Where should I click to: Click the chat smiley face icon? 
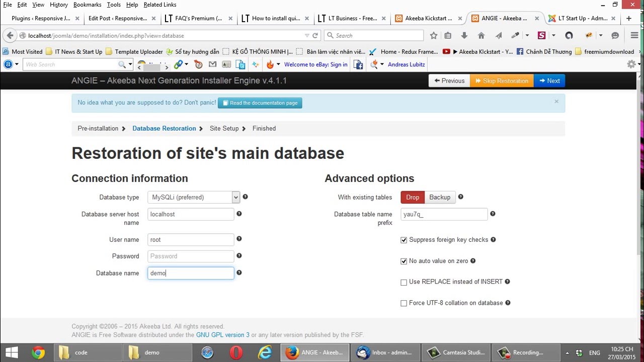pos(615,36)
